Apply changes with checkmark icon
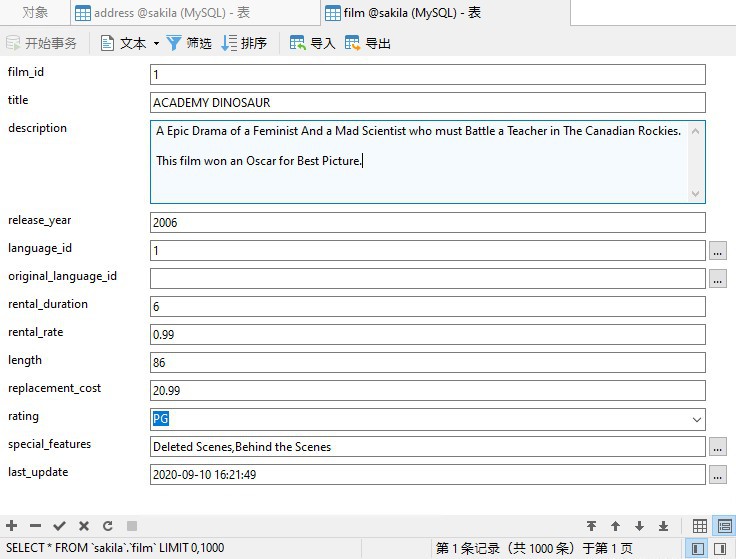736x559 pixels. pyautogui.click(x=60, y=526)
